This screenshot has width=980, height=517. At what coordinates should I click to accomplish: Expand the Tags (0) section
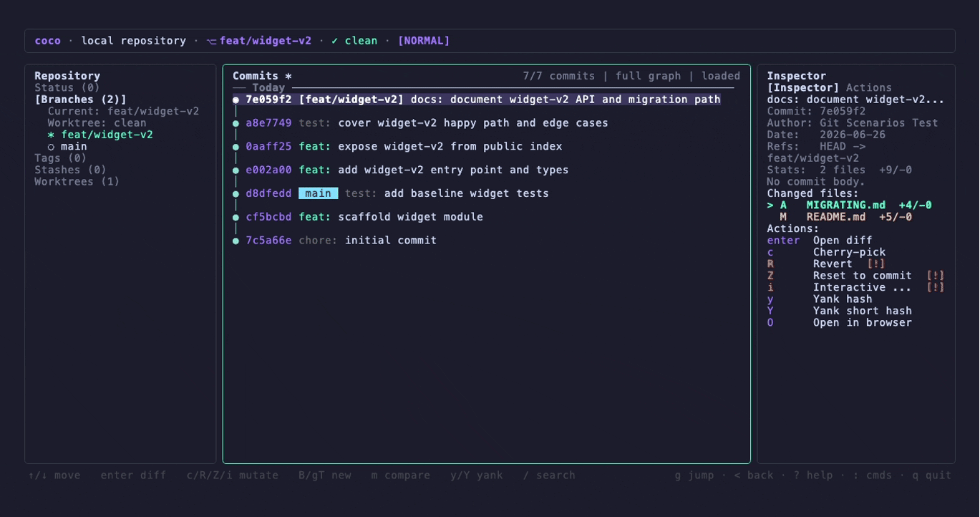pyautogui.click(x=61, y=158)
